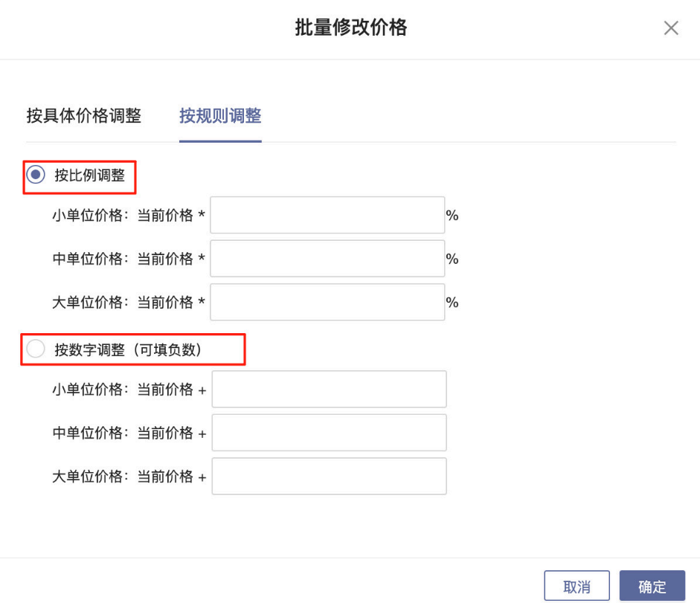Click the 中单位价格：当前价格 + label text
700x603 pixels.
(x=129, y=433)
